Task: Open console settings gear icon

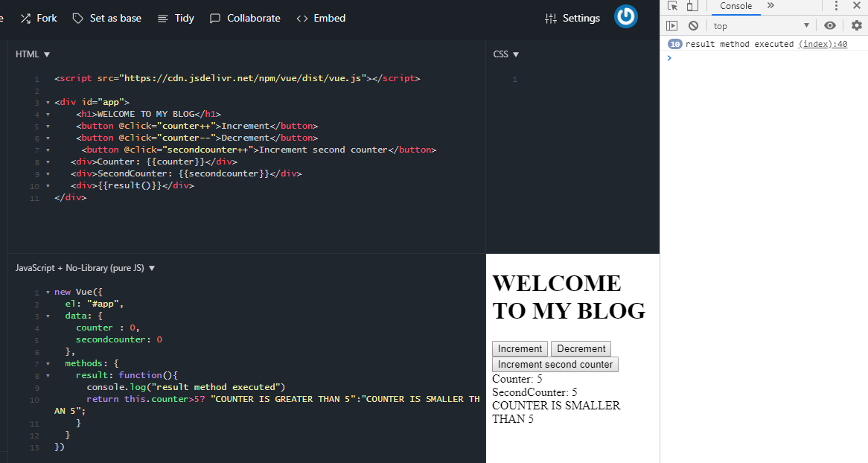Action: [856, 25]
